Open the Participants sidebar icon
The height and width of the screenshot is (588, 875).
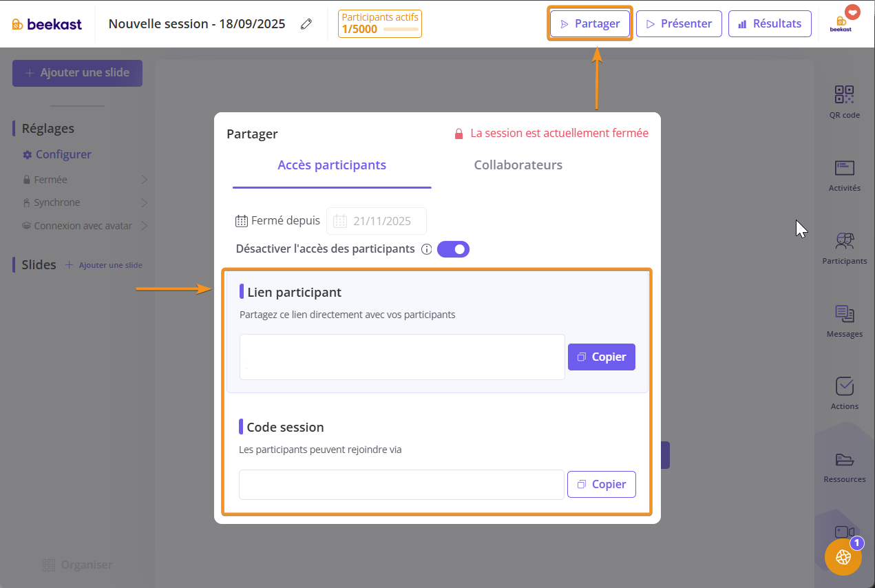844,242
